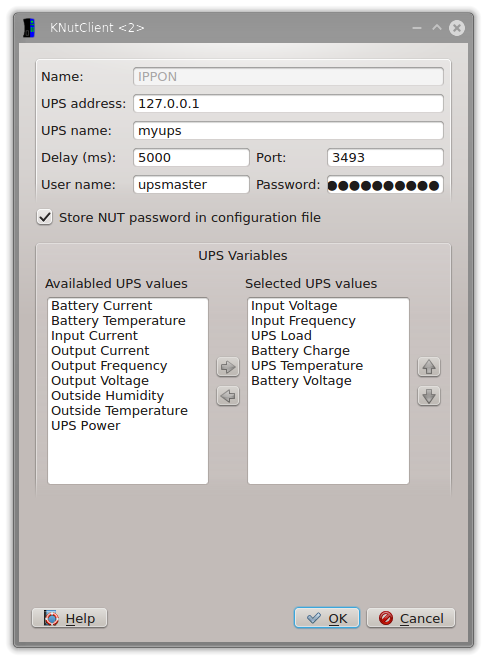Move selected UPS value down
Image resolution: width=487 pixels, height=661 pixels.
pos(429,396)
